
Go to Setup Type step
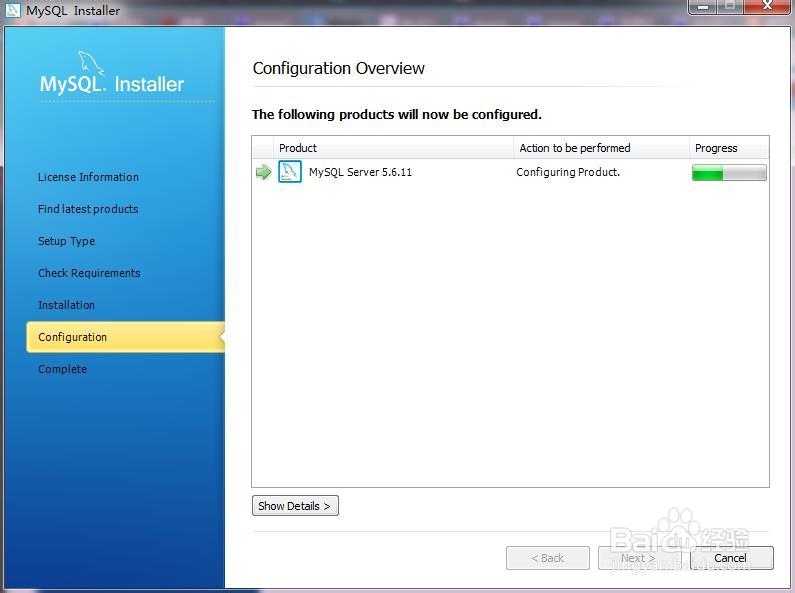[66, 241]
